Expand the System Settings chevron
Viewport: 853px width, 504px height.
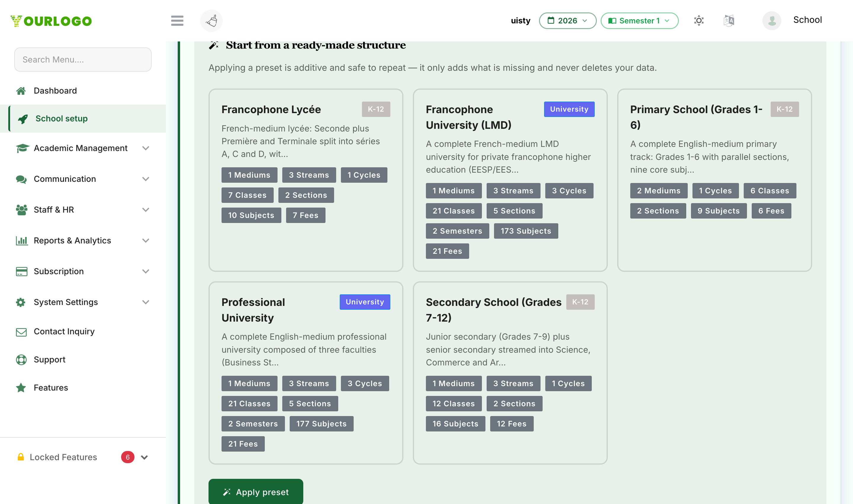pos(146,302)
